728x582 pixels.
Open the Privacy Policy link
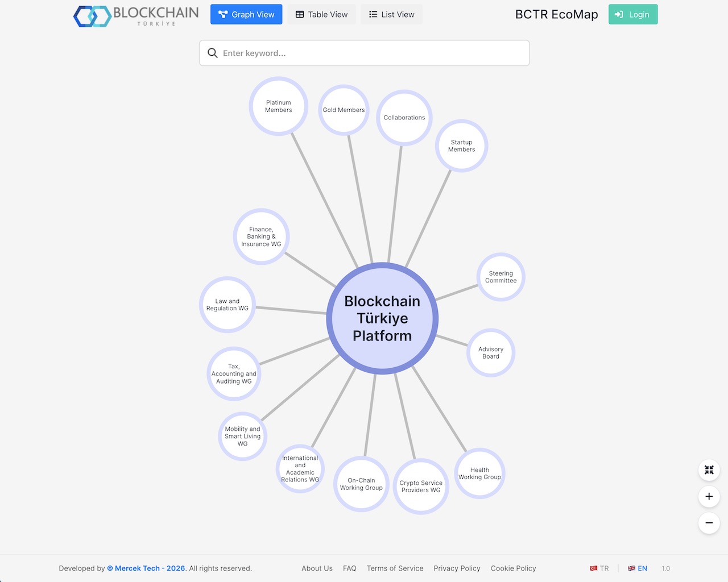(457, 568)
